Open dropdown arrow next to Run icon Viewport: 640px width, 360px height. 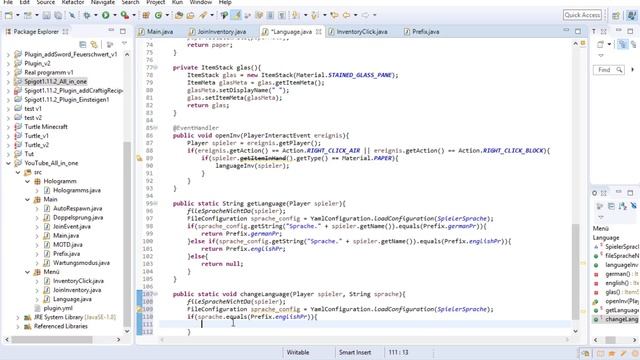(114, 16)
